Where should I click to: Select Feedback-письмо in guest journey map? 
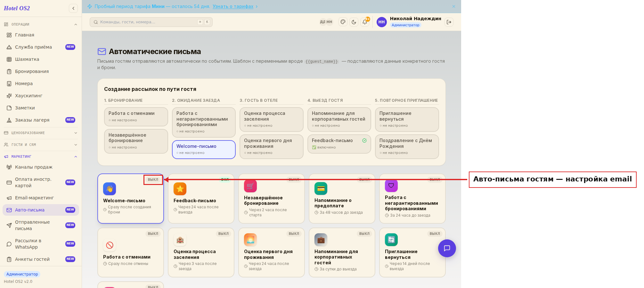(339, 144)
